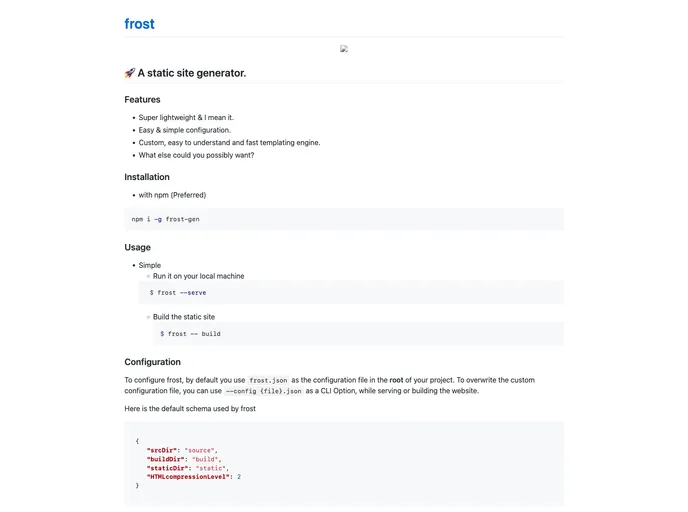Click the "npm i -g frost-gen" code block
The image size is (688, 512).
click(x=166, y=219)
